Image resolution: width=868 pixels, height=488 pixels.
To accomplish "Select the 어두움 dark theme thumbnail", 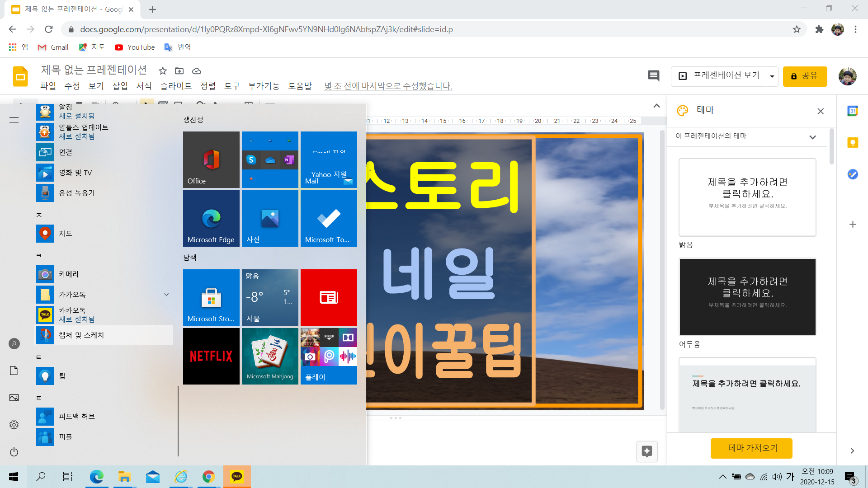I will [747, 297].
